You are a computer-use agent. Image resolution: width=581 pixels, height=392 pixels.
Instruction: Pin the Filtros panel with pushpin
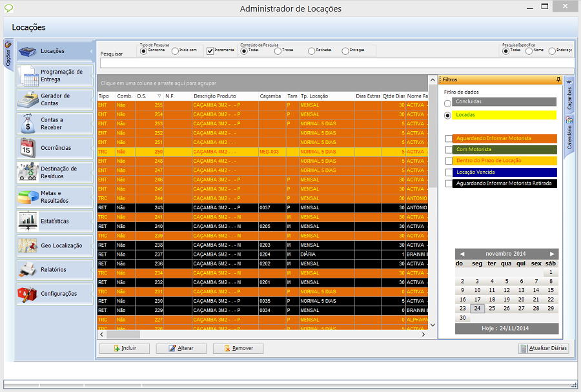[558, 79]
